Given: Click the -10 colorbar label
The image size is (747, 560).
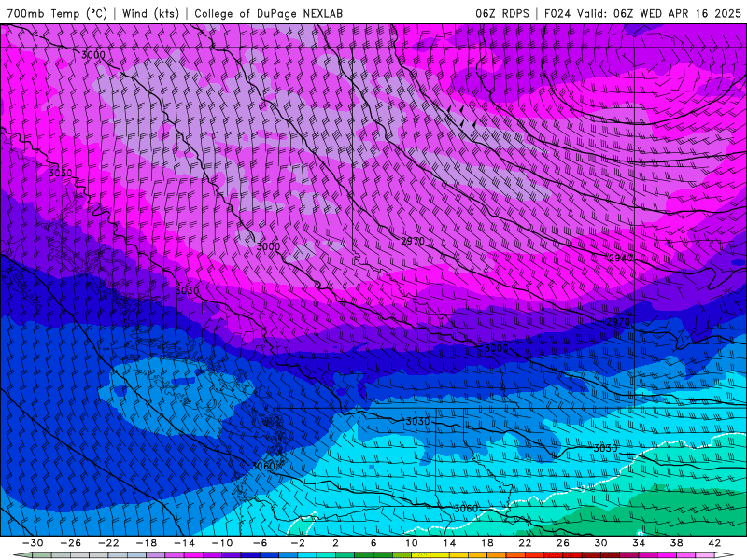Looking at the screenshot, I should [222, 543].
